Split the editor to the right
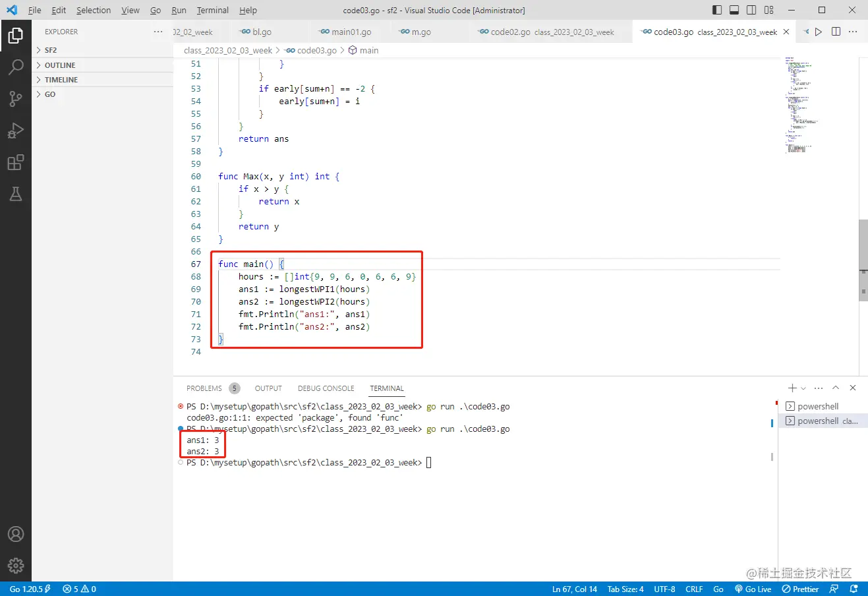 pyautogui.click(x=836, y=32)
